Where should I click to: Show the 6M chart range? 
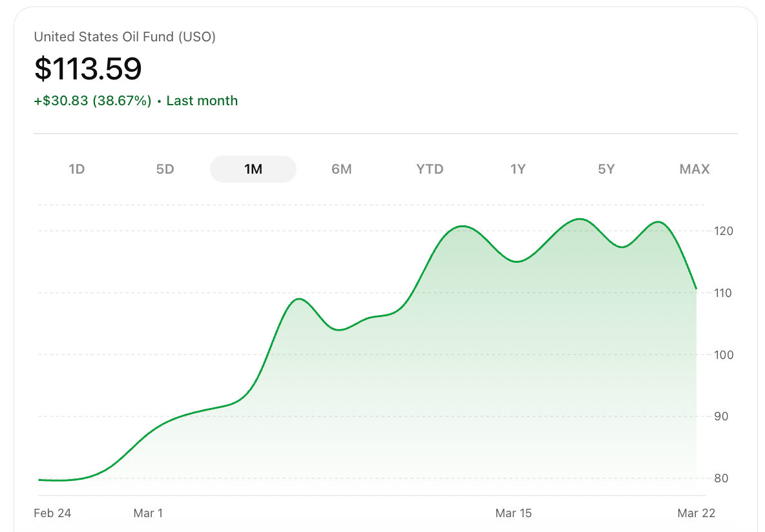click(x=342, y=169)
